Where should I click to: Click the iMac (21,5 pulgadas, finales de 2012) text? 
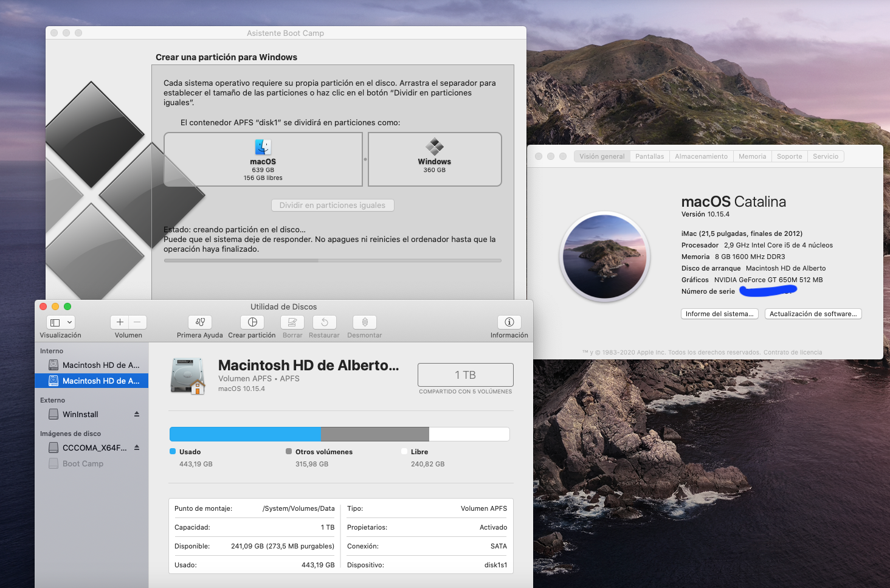[x=742, y=233]
